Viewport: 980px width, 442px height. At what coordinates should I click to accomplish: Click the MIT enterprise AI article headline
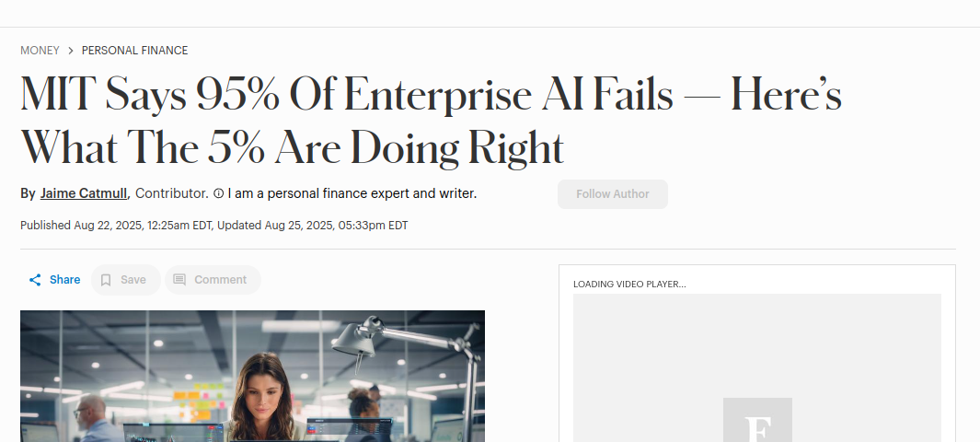coord(431,121)
